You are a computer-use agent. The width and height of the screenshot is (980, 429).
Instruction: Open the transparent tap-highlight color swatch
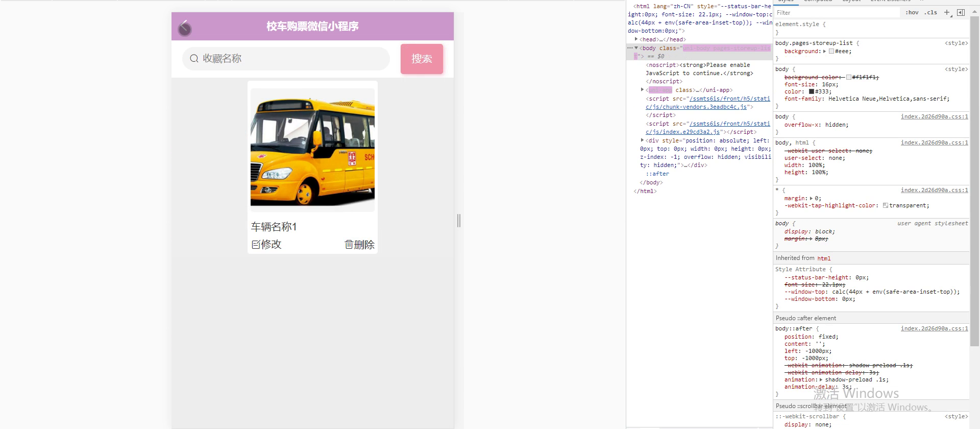886,205
